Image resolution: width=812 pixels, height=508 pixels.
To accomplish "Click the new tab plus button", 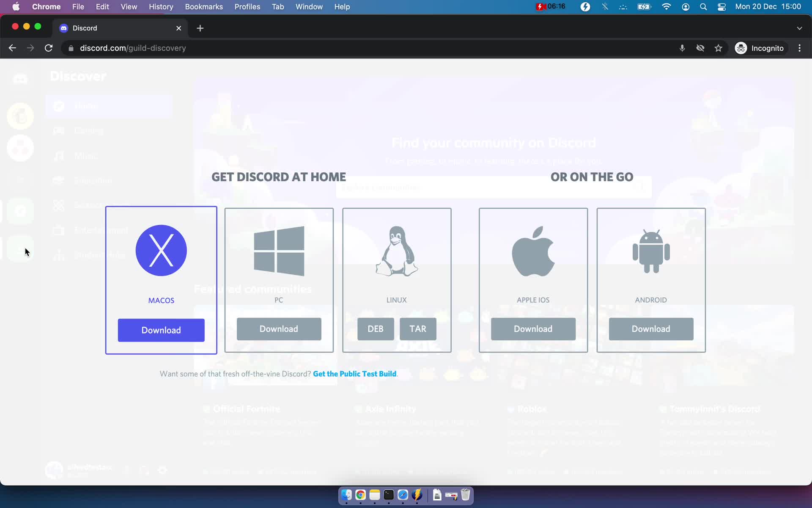I will tap(200, 28).
